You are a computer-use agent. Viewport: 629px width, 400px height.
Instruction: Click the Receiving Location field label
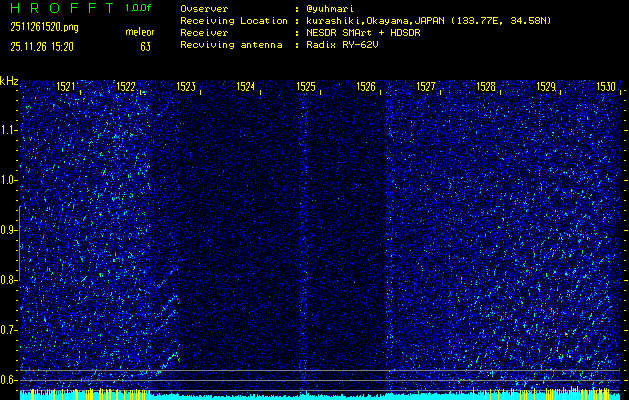234,21
